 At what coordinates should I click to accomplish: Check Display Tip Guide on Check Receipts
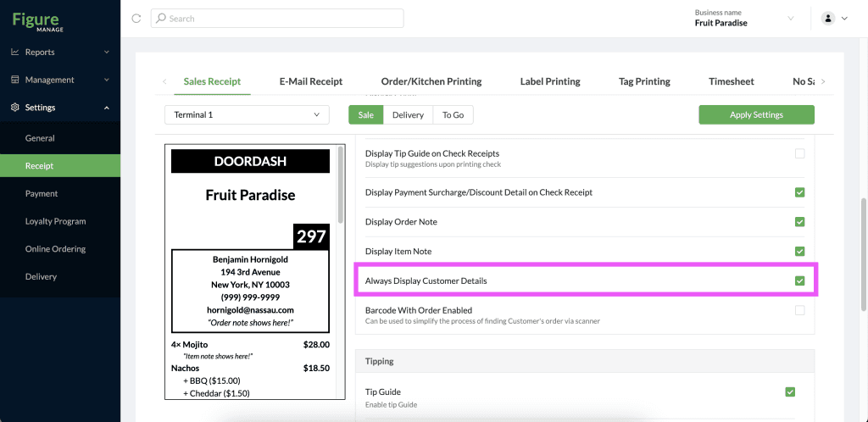tap(799, 153)
